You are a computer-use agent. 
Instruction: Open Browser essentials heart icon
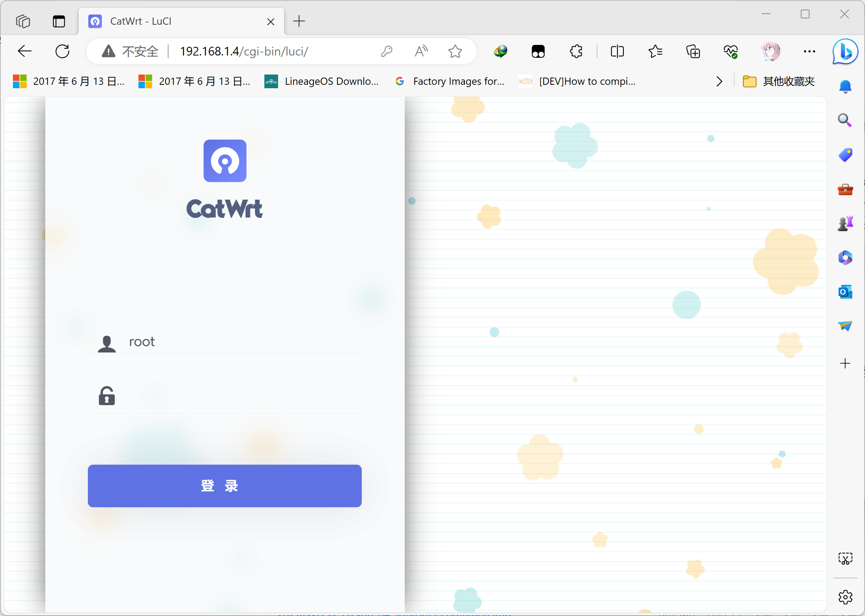click(731, 51)
